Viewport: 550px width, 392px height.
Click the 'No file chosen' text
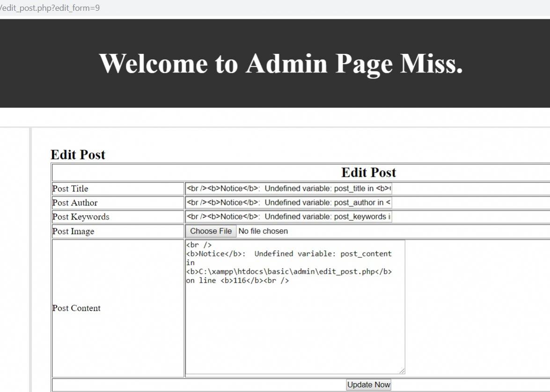pos(263,231)
